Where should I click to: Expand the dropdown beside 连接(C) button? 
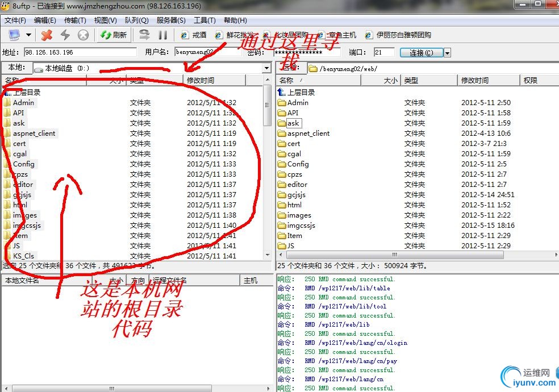[447, 53]
